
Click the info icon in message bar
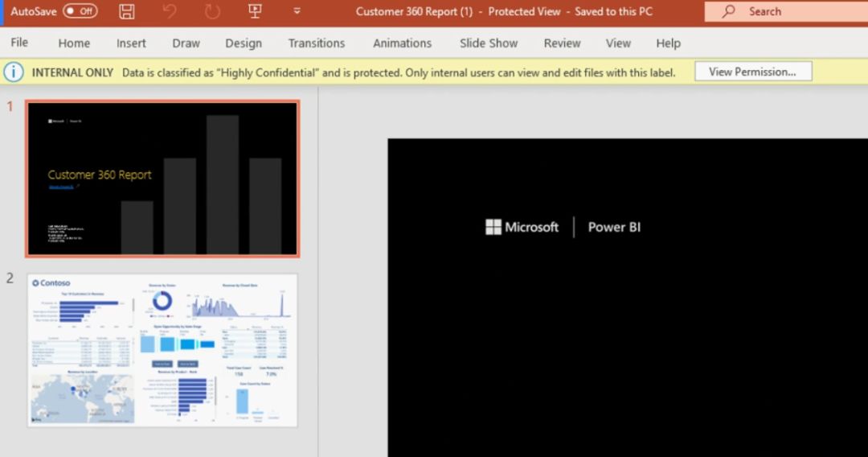point(14,72)
